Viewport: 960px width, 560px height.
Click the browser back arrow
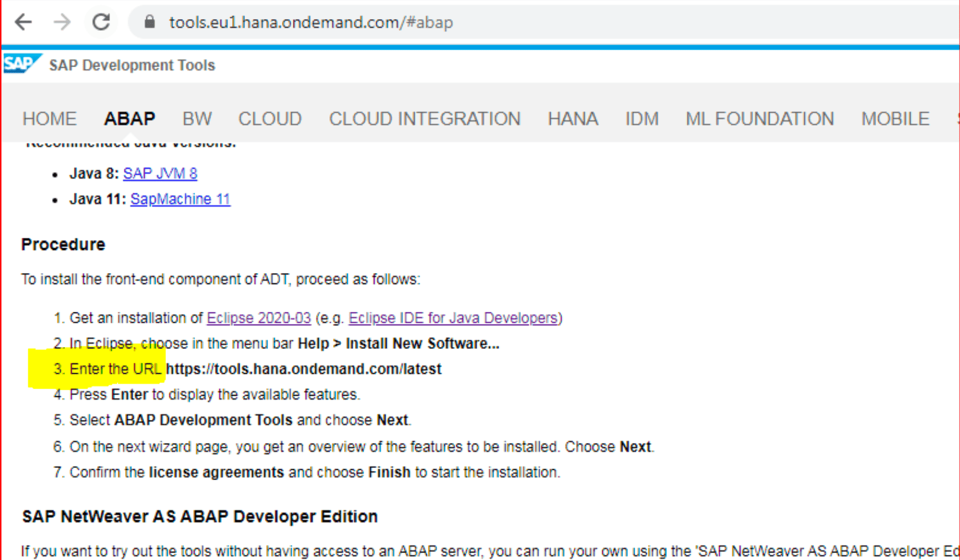23,21
